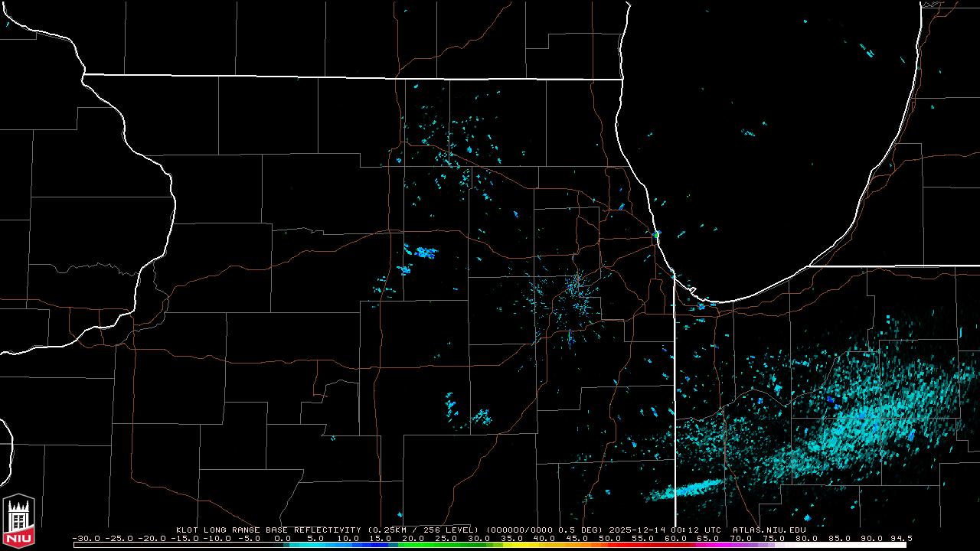Click the ATLAS.NIU.EDU source label
The width and height of the screenshot is (980, 551).
[769, 530]
